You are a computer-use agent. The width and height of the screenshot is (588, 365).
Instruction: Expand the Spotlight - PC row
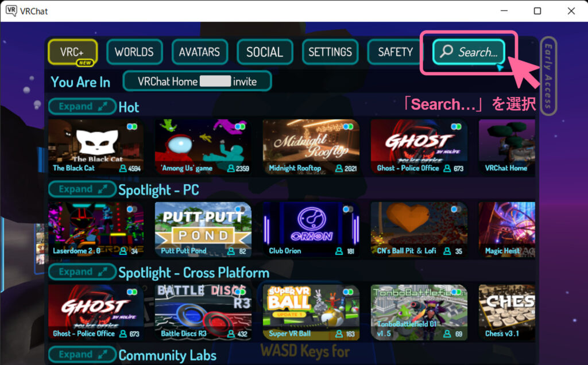point(82,189)
